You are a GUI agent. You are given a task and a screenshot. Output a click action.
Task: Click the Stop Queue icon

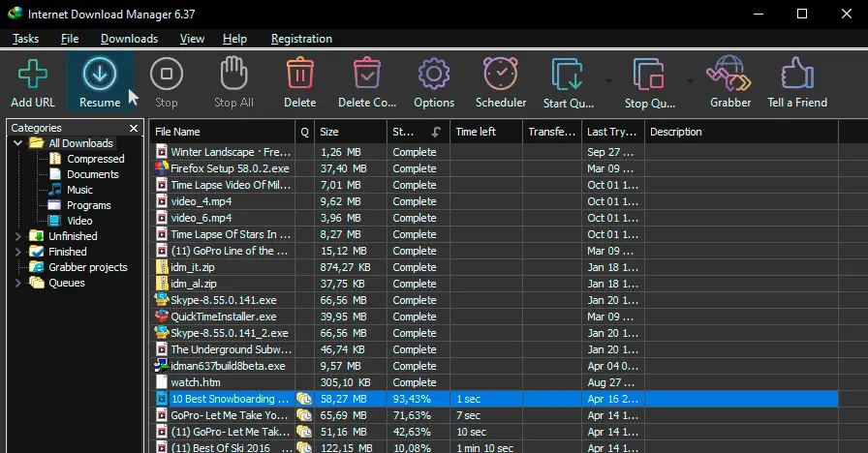coord(649,75)
